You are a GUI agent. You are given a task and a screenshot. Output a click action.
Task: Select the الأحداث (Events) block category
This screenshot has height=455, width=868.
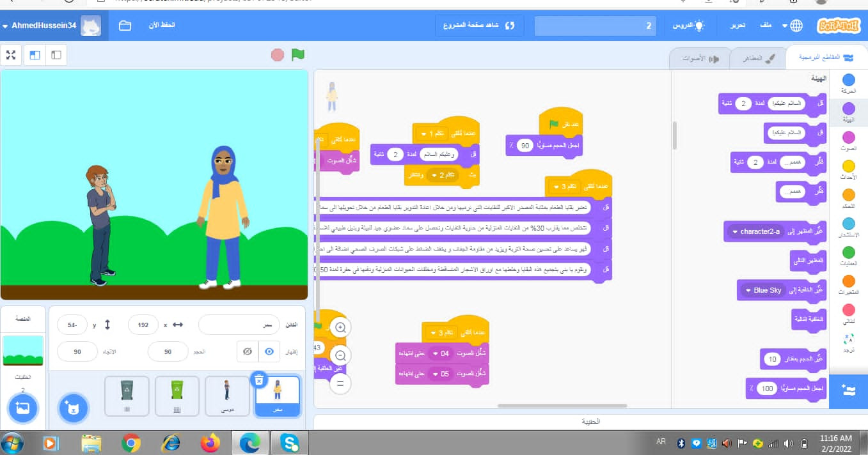pyautogui.click(x=848, y=170)
